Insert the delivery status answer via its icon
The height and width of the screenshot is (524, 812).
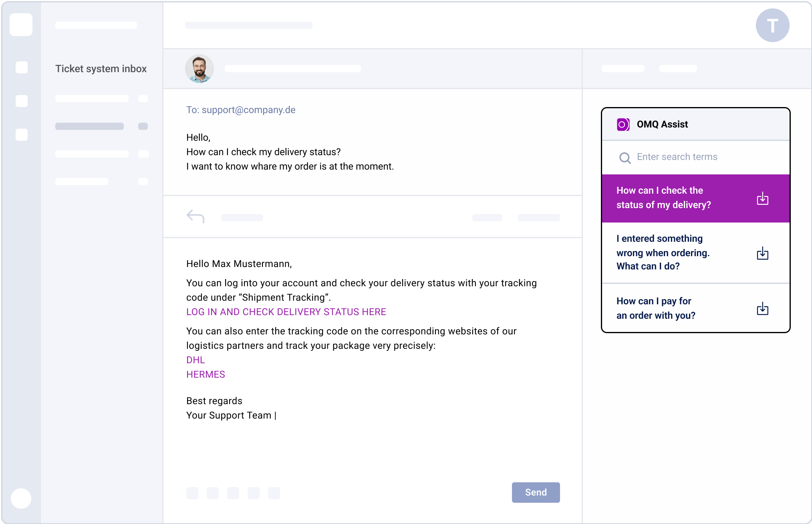762,198
